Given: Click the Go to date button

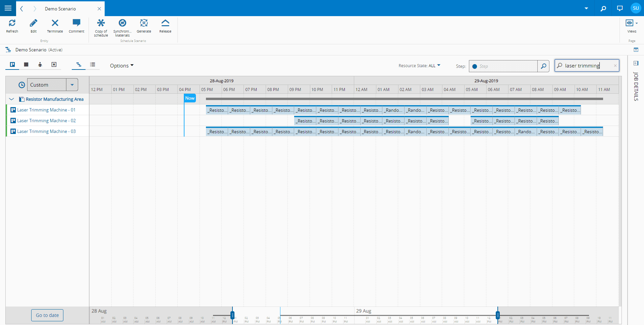Looking at the screenshot, I should coord(47,315).
